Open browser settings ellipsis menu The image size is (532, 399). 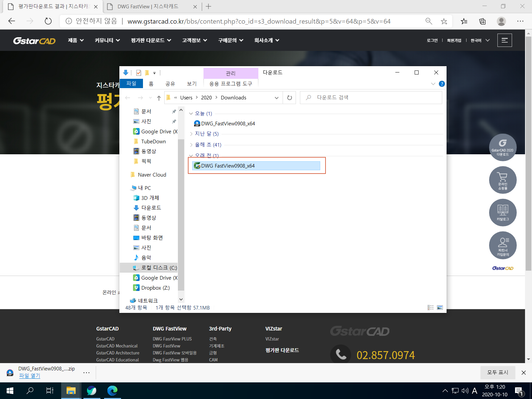(x=520, y=21)
